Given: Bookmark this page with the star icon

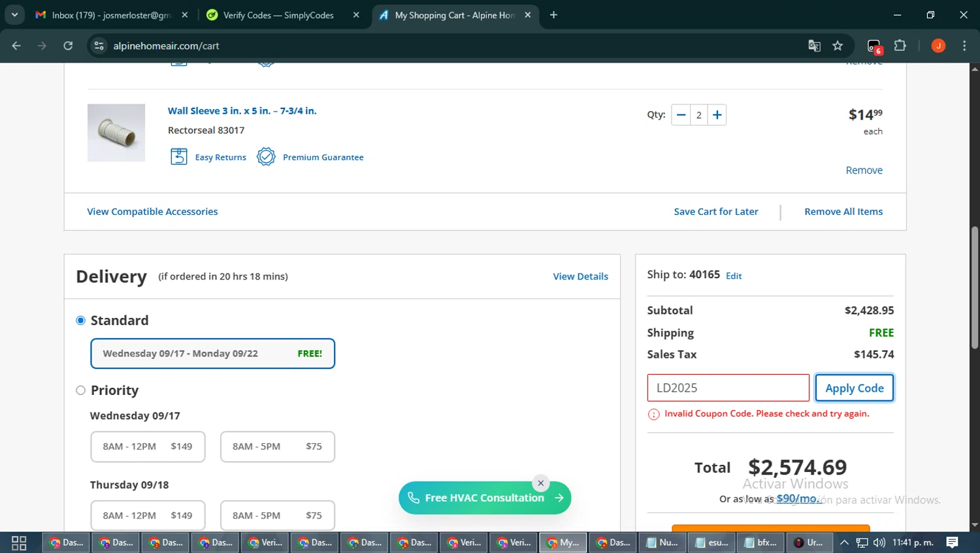Looking at the screenshot, I should 838,46.
